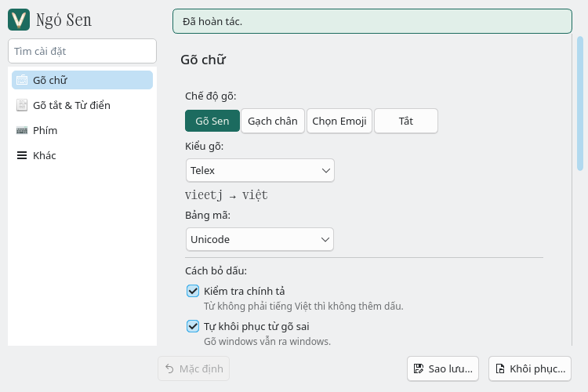Click the Ngó Sen app logo icon
Viewport: 588px width, 392px height.
pyautogui.click(x=19, y=20)
